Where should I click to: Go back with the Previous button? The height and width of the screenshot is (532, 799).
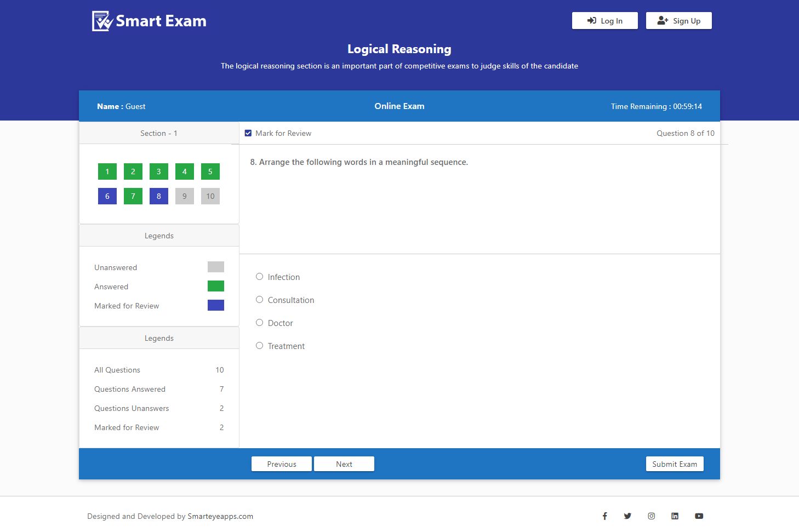point(282,464)
